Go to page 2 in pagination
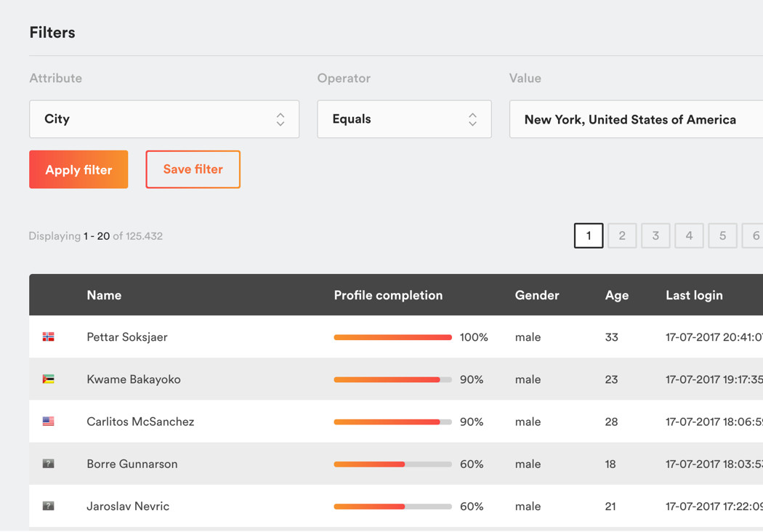 (622, 235)
